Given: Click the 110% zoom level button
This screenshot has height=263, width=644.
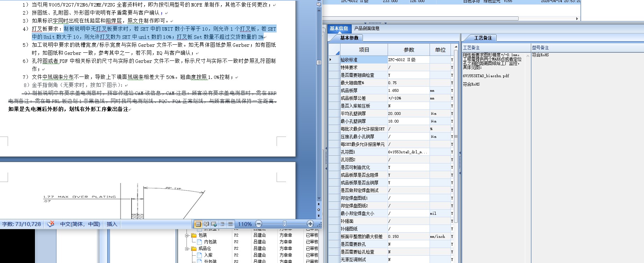Looking at the screenshot, I should [x=245, y=224].
